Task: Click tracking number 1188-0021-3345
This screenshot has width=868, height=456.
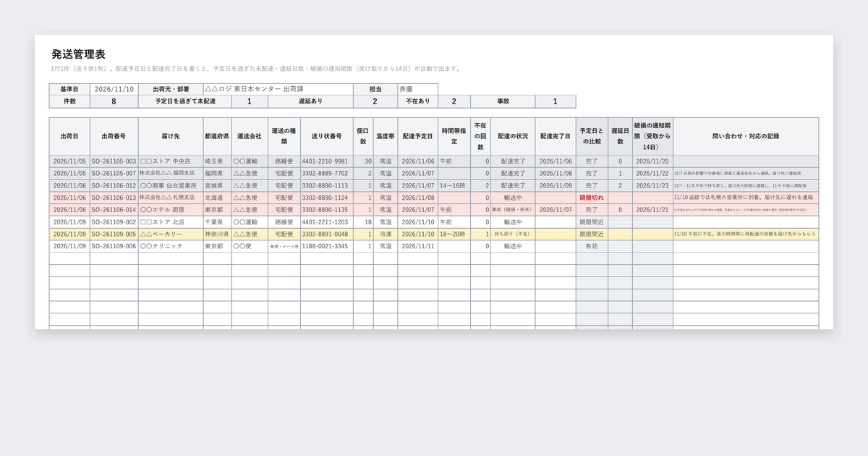Action: (326, 246)
